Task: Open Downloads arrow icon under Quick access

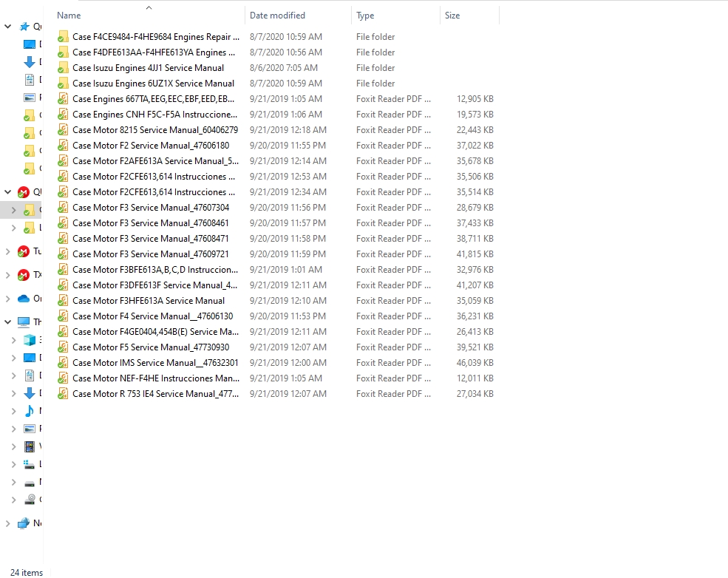Action: pos(30,62)
